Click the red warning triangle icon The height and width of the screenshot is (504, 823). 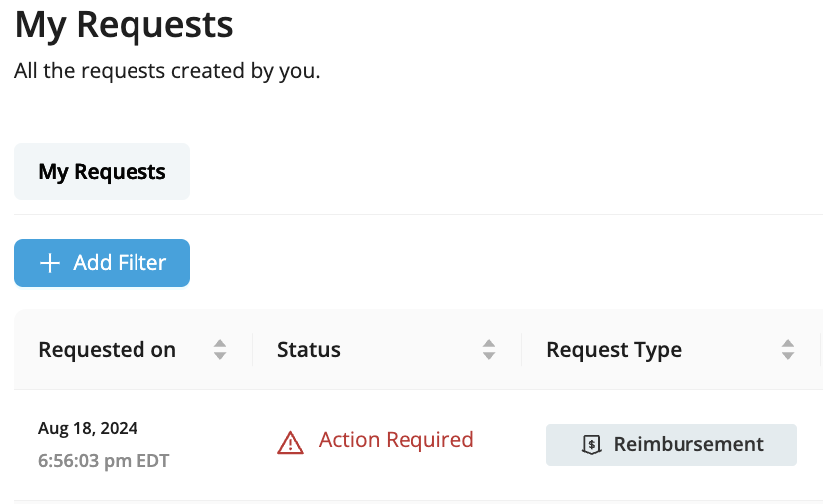(x=290, y=443)
